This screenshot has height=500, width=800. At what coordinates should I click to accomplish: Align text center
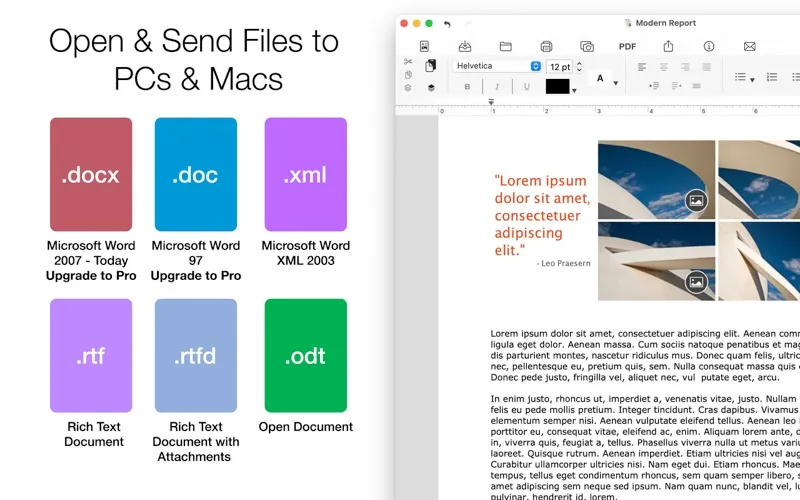[664, 67]
